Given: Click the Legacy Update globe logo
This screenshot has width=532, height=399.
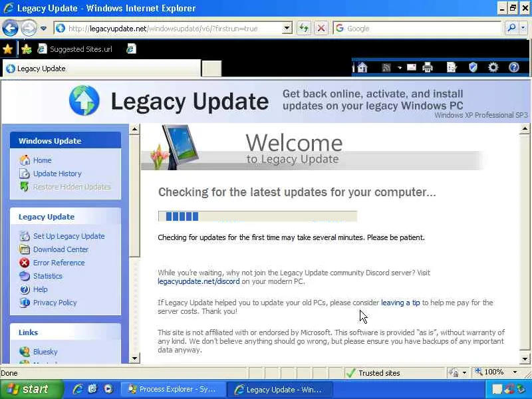Looking at the screenshot, I should tap(84, 100).
